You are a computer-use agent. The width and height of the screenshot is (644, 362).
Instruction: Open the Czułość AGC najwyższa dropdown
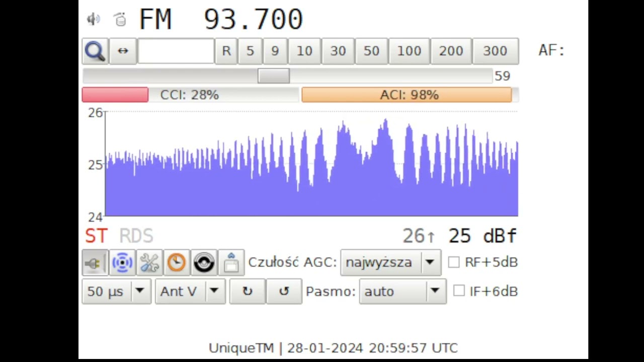click(390, 262)
